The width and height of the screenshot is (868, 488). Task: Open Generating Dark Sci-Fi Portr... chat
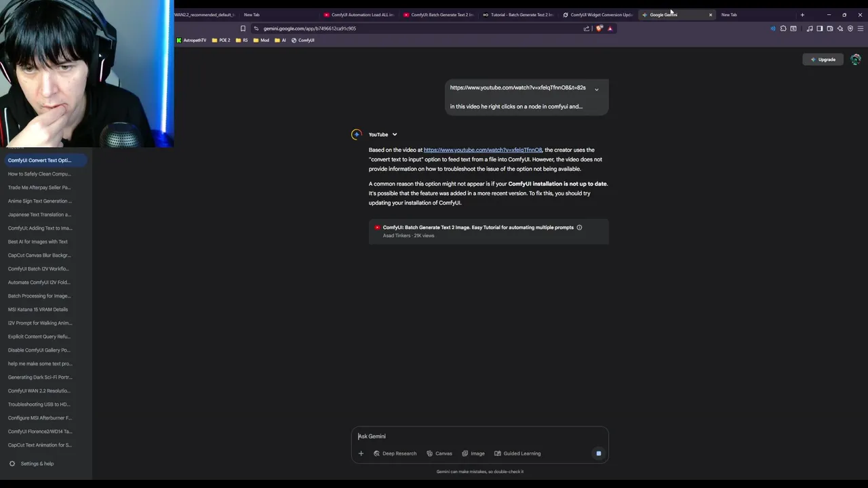(39, 378)
